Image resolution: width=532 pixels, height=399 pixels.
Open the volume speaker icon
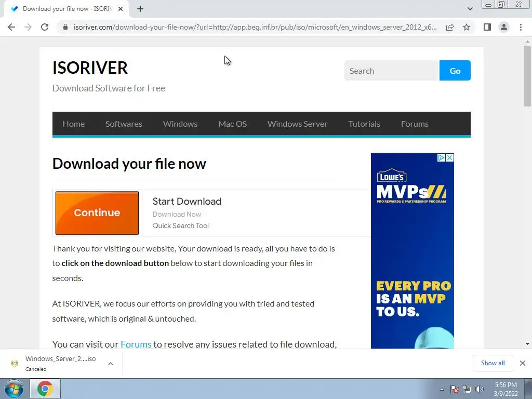tap(480, 389)
